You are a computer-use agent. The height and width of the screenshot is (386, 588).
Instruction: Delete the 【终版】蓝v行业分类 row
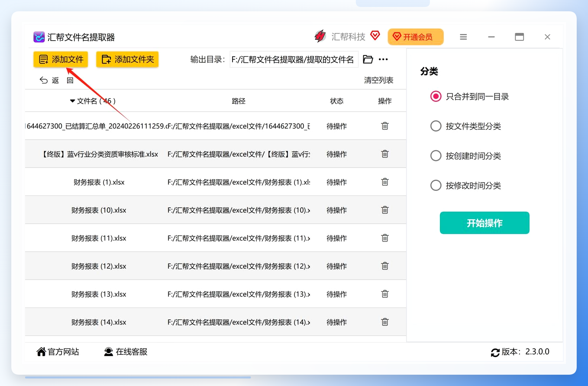click(x=384, y=154)
